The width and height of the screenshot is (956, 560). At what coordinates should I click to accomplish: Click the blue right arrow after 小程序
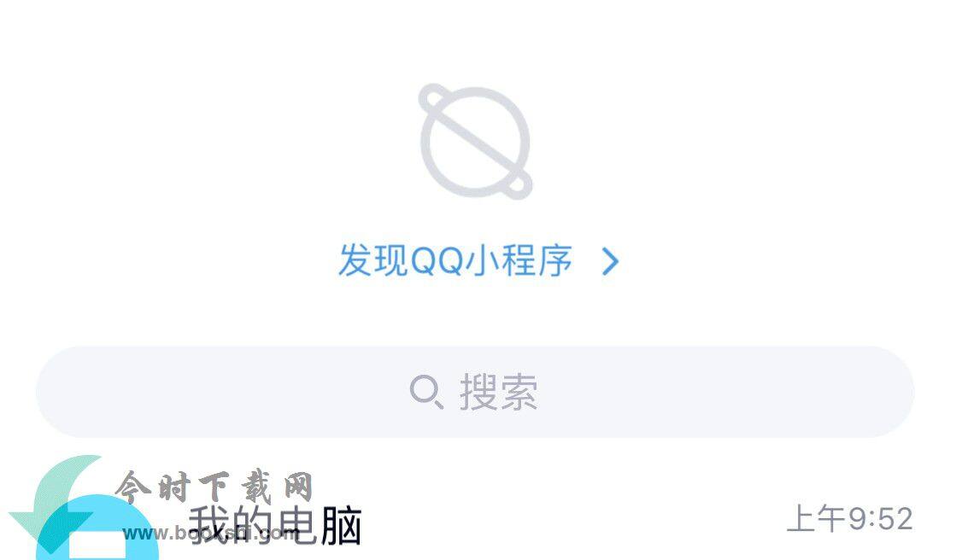(x=610, y=261)
